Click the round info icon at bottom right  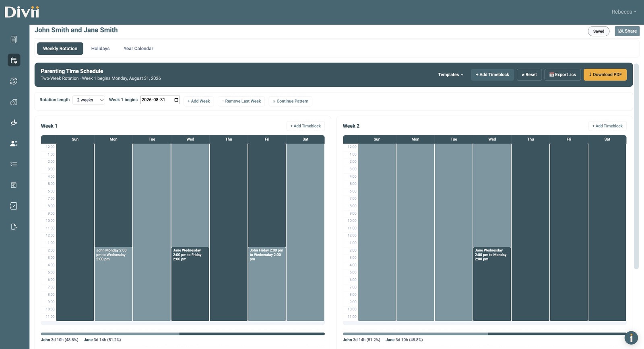point(631,338)
